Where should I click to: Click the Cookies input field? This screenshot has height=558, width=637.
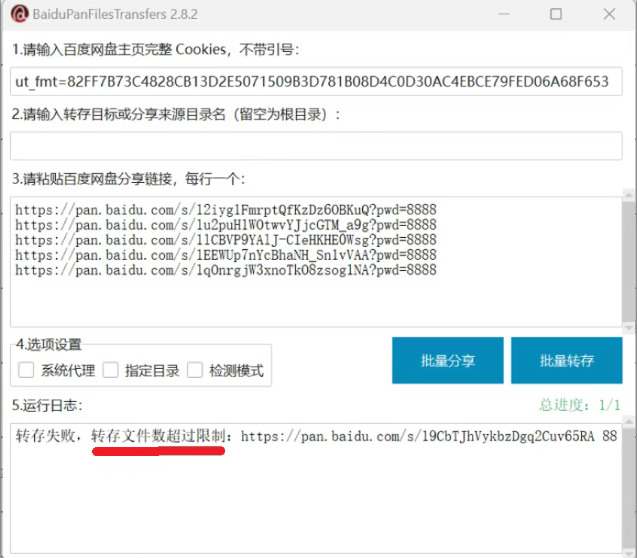316,82
